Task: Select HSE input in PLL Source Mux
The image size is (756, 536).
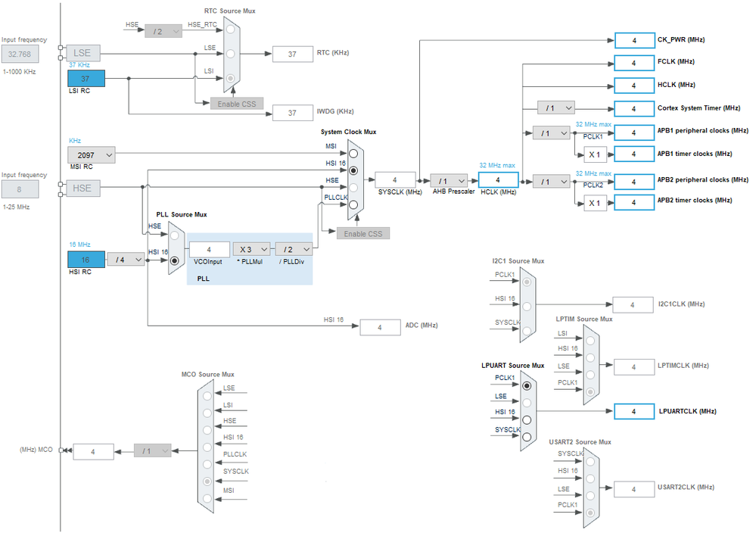Action: pos(175,235)
